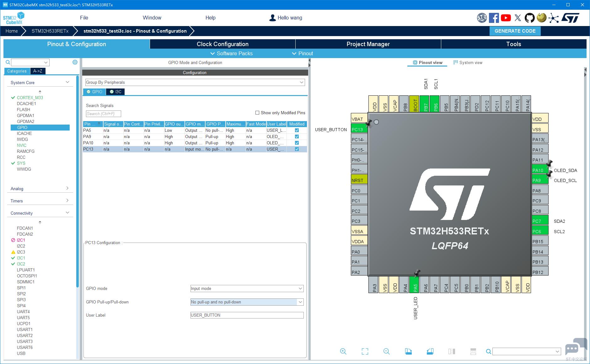
Task: Open the Window menu
Action: coord(152,18)
